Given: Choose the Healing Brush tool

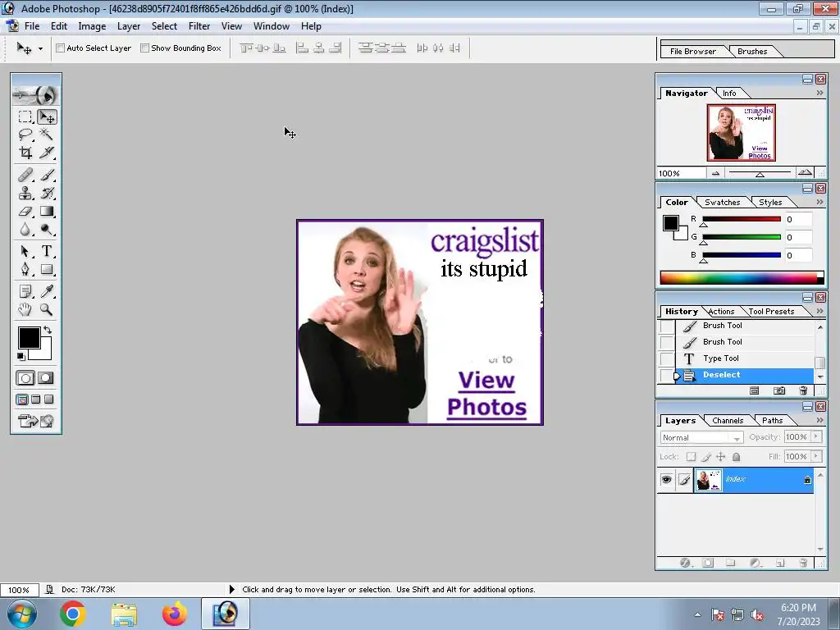Looking at the screenshot, I should tap(25, 175).
